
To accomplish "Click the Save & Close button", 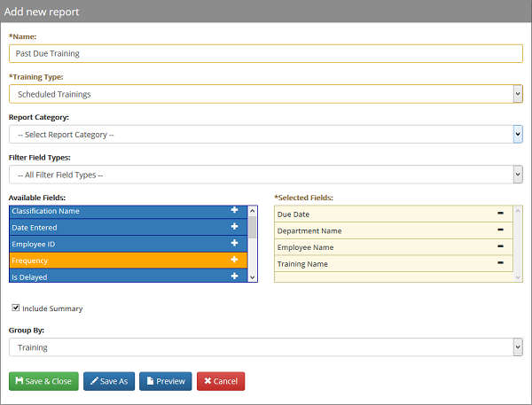I will tap(43, 381).
